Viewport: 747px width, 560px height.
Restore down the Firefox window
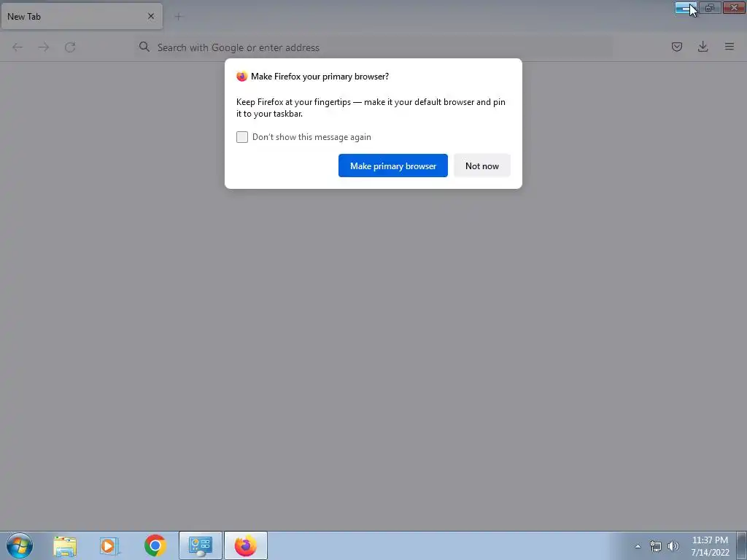coord(710,8)
